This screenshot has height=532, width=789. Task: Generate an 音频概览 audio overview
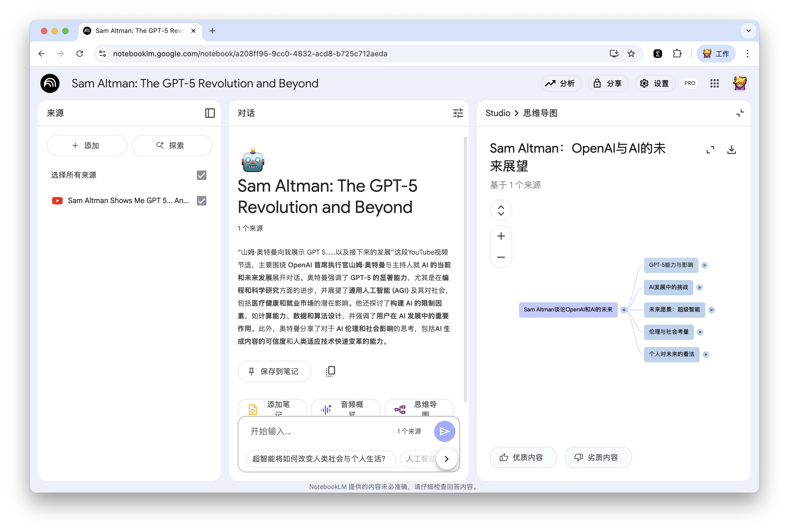(345, 408)
